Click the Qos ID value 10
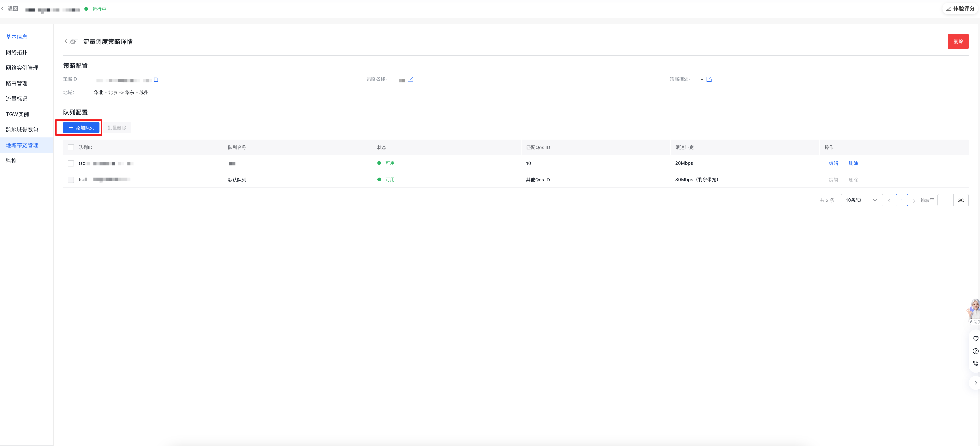Screen dimensions: 980x446 (529, 163)
